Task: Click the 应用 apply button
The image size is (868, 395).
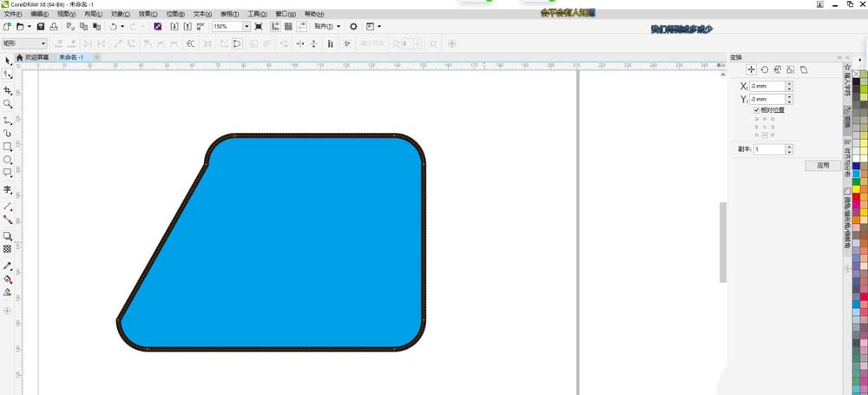Action: pyautogui.click(x=823, y=165)
